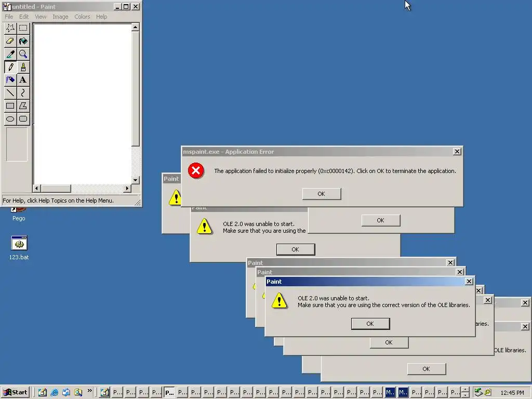
Task: Click the red error X icon in dialog
Action: 196,170
